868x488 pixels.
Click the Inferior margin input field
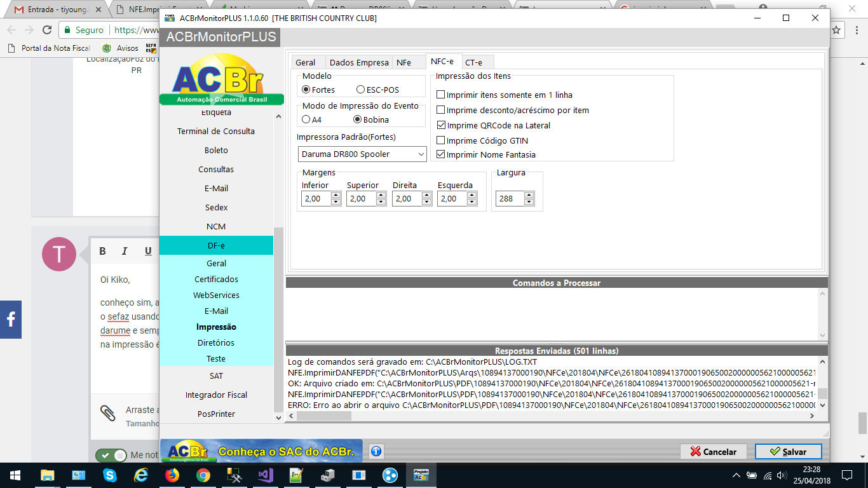[316, 198]
